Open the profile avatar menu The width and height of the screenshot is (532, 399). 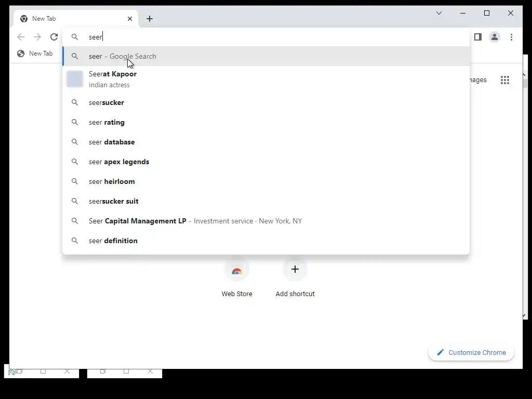click(495, 37)
